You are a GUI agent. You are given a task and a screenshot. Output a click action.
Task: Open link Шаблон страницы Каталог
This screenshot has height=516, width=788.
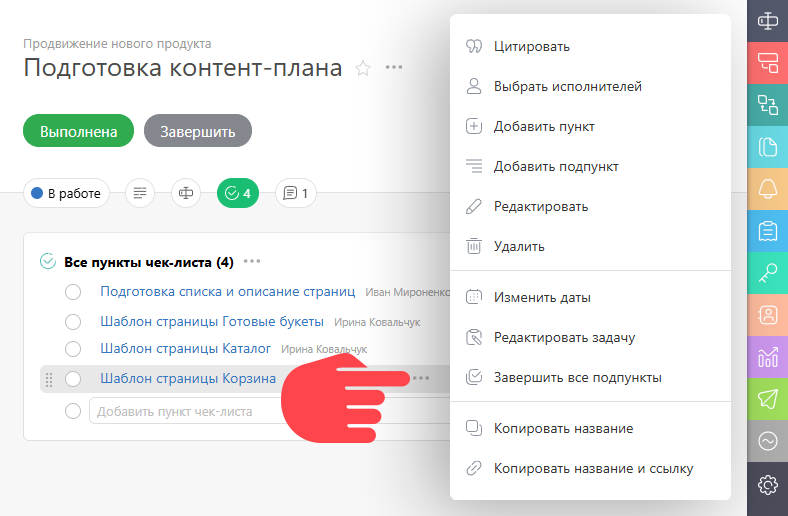(x=185, y=349)
